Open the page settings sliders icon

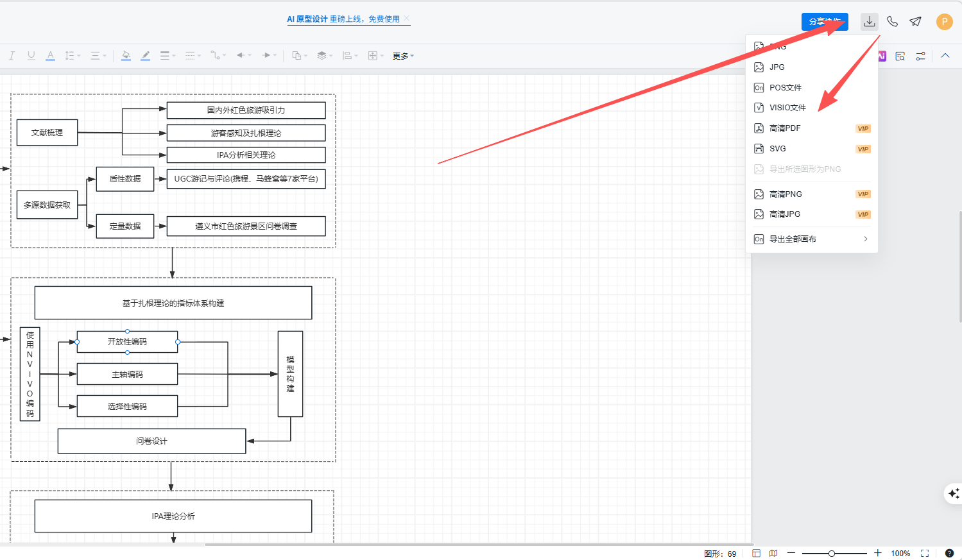point(920,56)
